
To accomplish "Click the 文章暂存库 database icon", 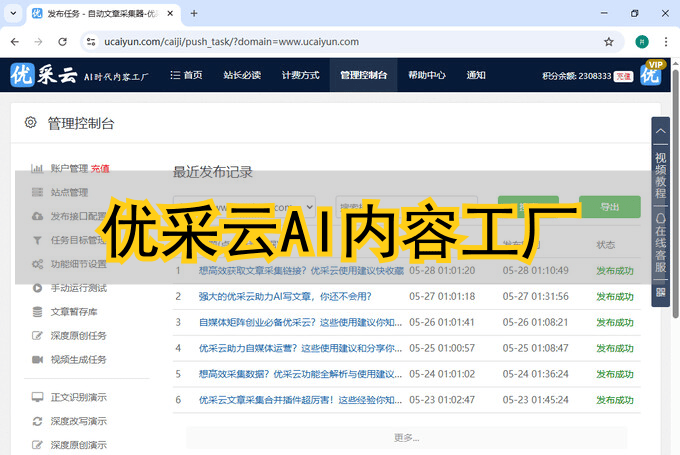I will click(x=37, y=311).
